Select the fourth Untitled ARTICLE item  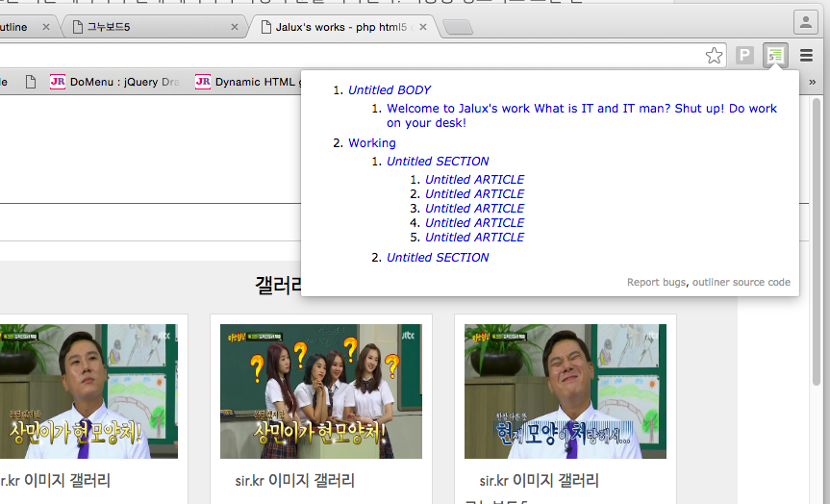click(474, 223)
